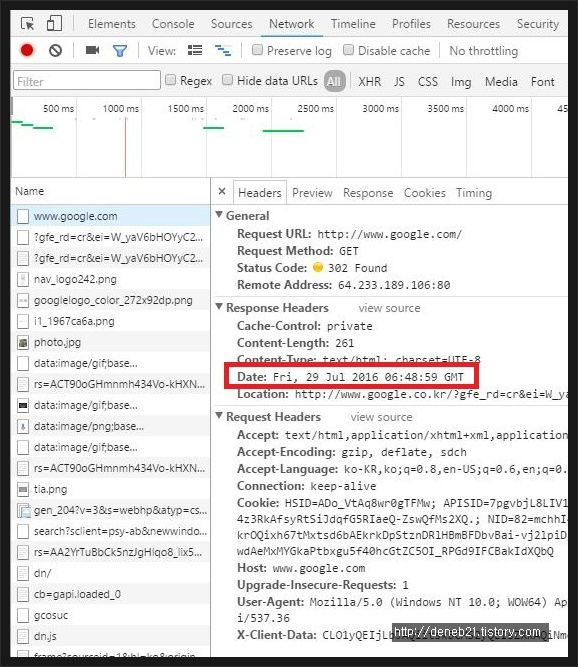Image resolution: width=578 pixels, height=667 pixels.
Task: Open the Sources panel tab
Action: pos(232,24)
